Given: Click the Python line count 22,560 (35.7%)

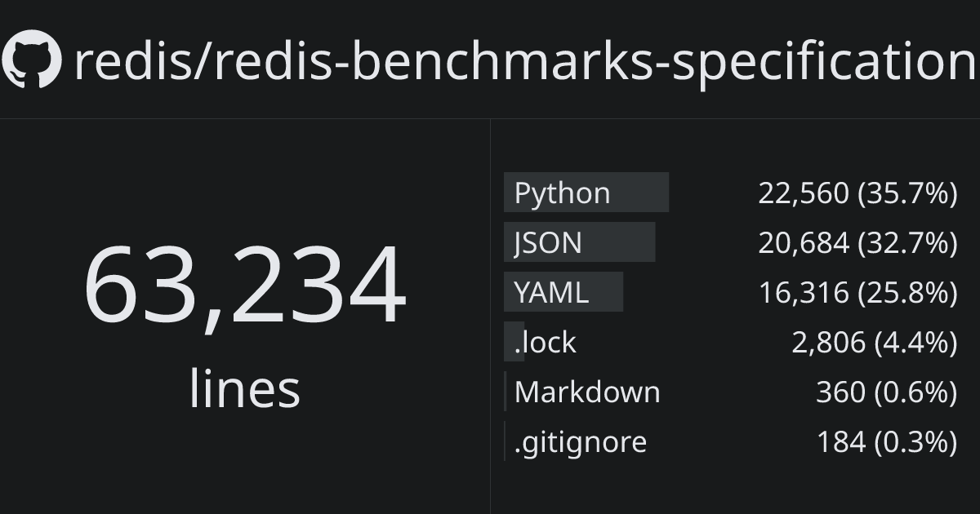Looking at the screenshot, I should point(857,193).
